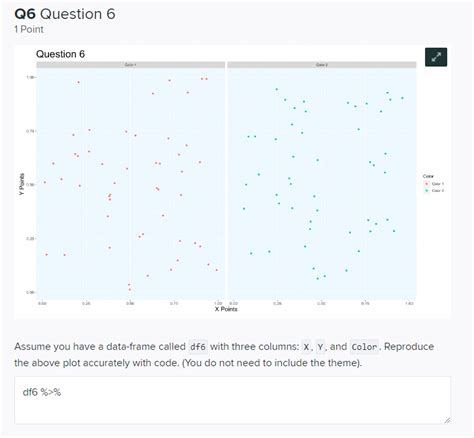
Task: Click the 0.25 tick label on the y-axis
Action: [30, 238]
